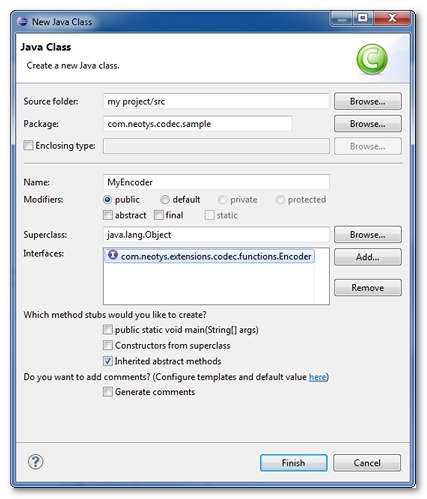Confirm class creation with Finish
Image resolution: width=427 pixels, height=499 pixels.
(x=293, y=463)
